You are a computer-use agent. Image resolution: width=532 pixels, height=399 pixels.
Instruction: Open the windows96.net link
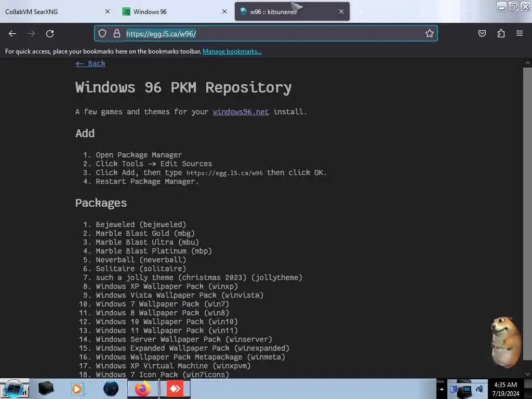point(241,112)
